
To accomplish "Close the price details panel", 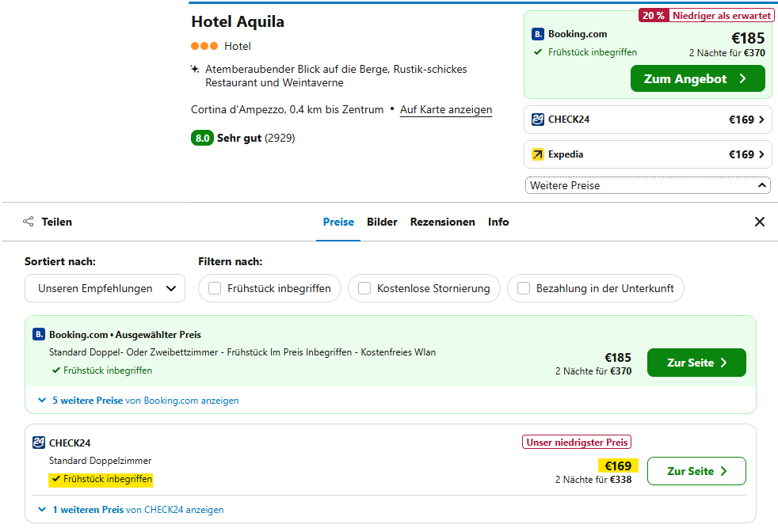I will click(759, 222).
